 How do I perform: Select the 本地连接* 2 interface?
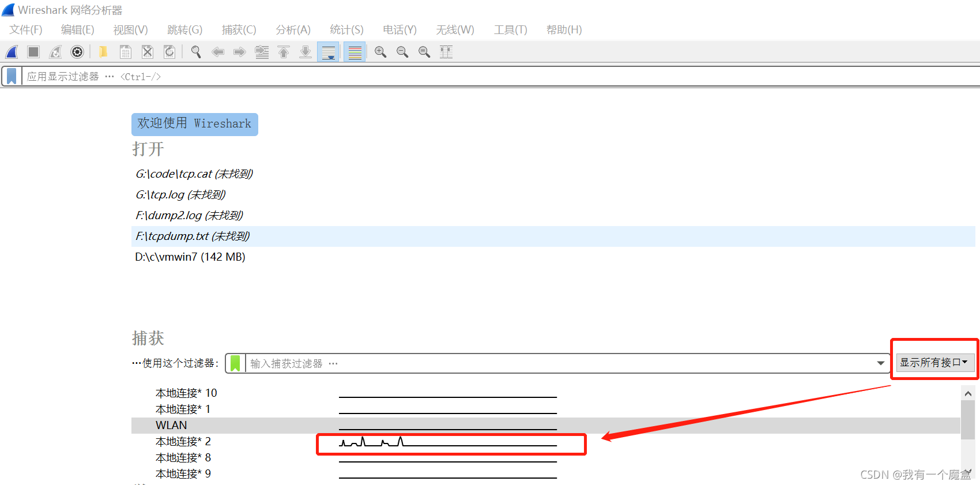coord(183,441)
